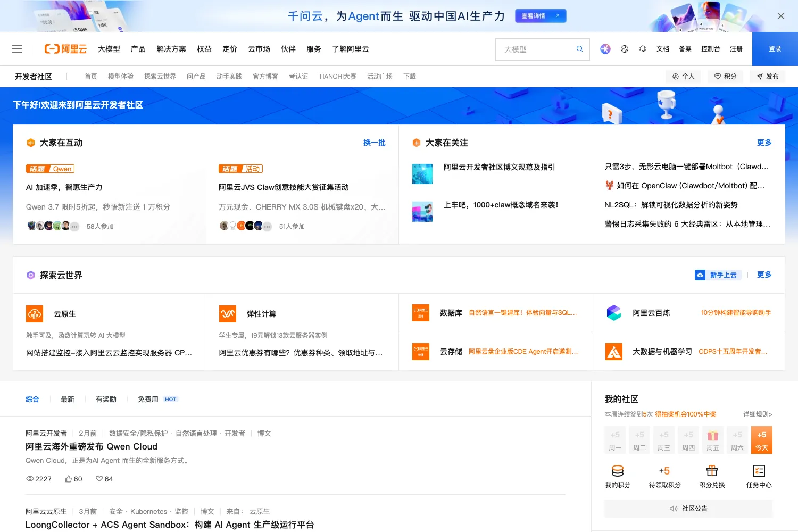Click the heart favorite icon with 64
This screenshot has width=798, height=532.
pyautogui.click(x=99, y=479)
